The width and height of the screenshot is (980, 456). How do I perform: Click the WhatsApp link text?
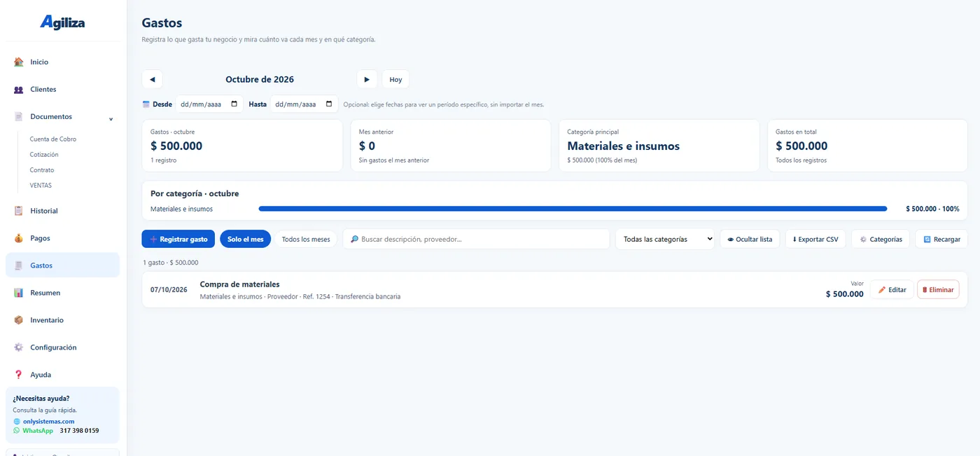coord(38,431)
